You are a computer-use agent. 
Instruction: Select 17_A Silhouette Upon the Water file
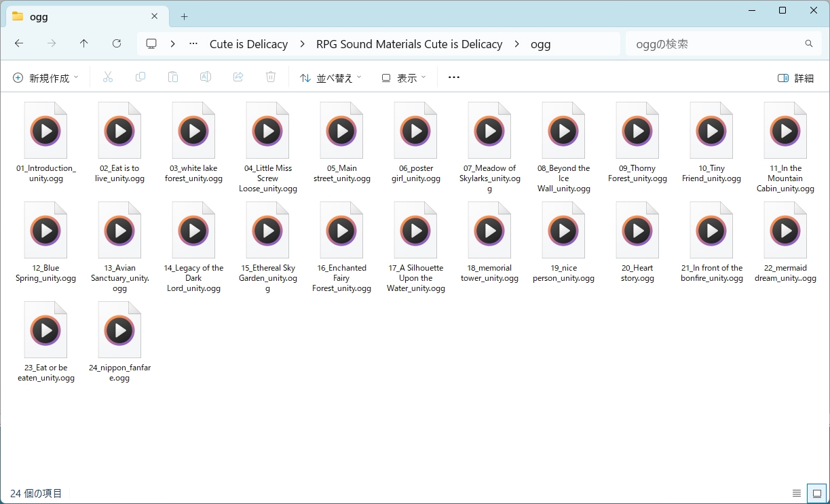tap(416, 247)
